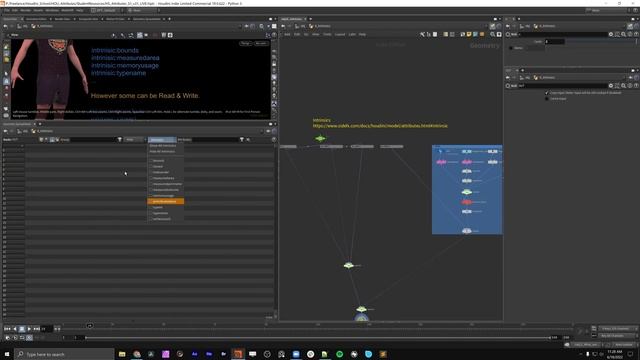640x360 pixels.
Task: Jump to first frame on the playbar
Action: pyautogui.click(x=7, y=329)
